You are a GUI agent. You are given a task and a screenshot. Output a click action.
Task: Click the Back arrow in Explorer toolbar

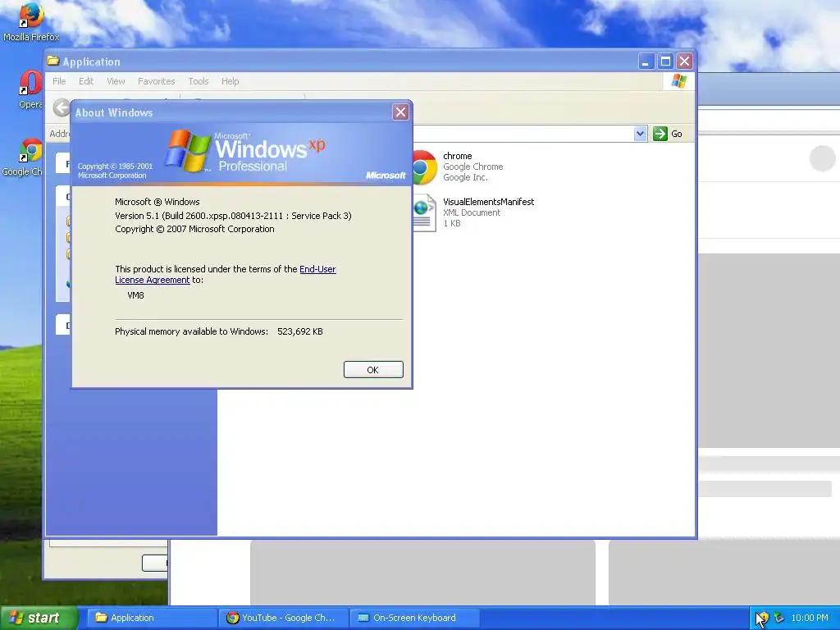61,107
